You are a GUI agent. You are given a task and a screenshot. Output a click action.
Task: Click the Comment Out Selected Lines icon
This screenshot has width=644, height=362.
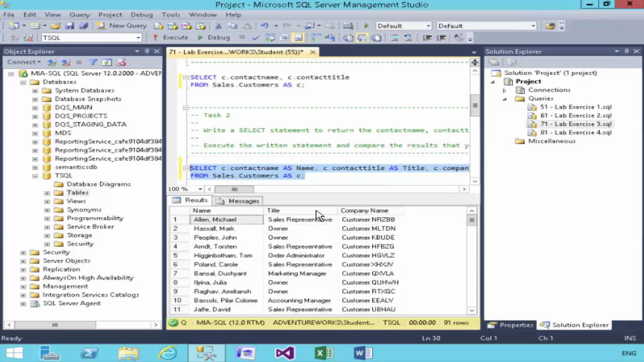(x=394, y=37)
